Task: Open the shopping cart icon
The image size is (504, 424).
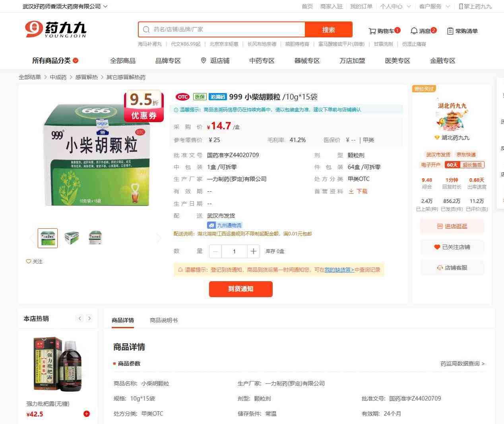Action: pos(372,31)
